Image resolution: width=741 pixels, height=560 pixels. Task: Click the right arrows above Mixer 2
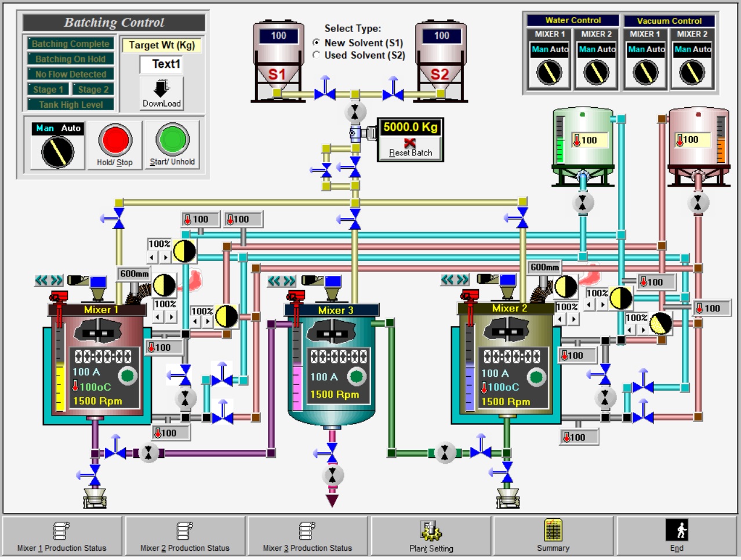click(x=462, y=280)
